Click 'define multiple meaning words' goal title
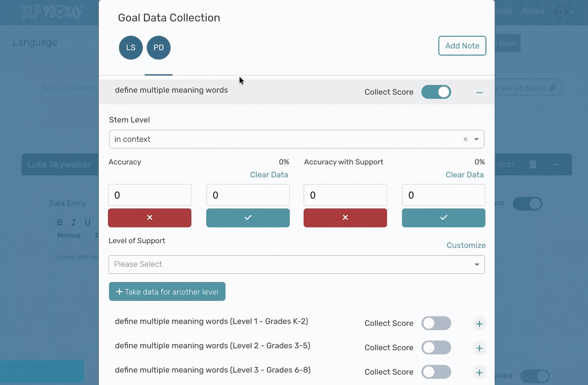Viewport: 588px width, 385px height. point(171,90)
